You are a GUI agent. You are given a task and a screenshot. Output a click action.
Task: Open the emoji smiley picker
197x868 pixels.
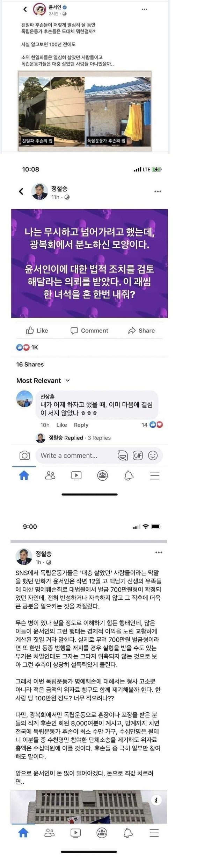tap(153, 456)
